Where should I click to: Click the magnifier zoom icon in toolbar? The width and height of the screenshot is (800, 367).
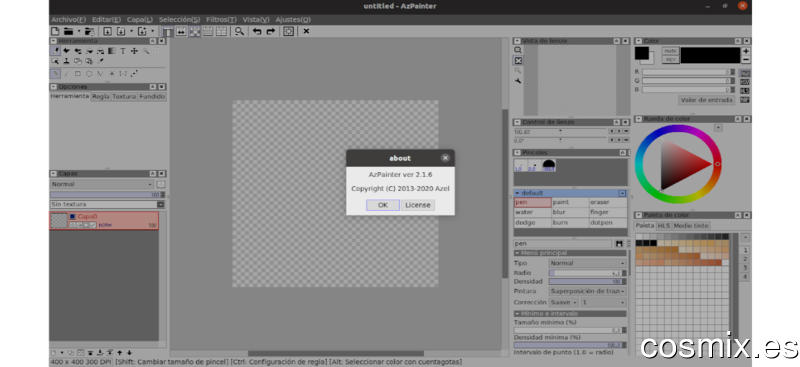tap(239, 31)
